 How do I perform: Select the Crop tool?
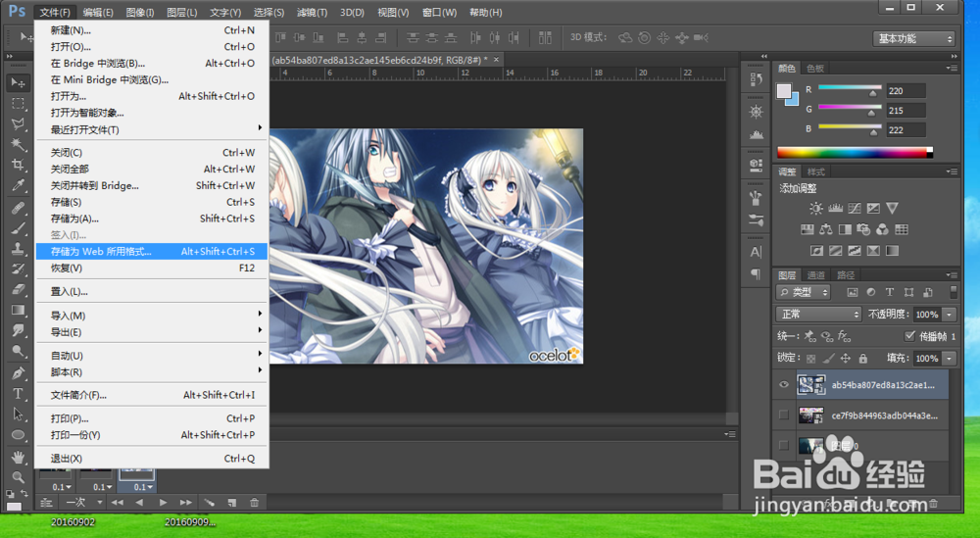[18, 165]
